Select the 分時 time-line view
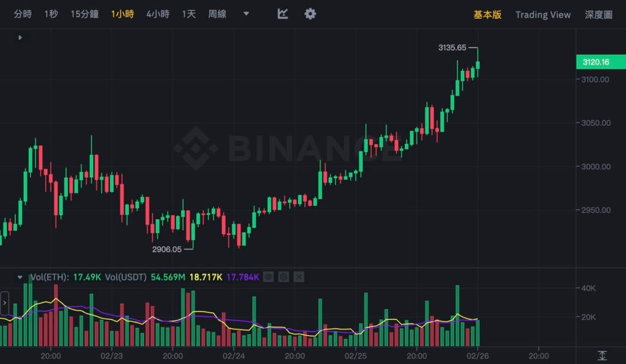The image size is (626, 364). 23,14
